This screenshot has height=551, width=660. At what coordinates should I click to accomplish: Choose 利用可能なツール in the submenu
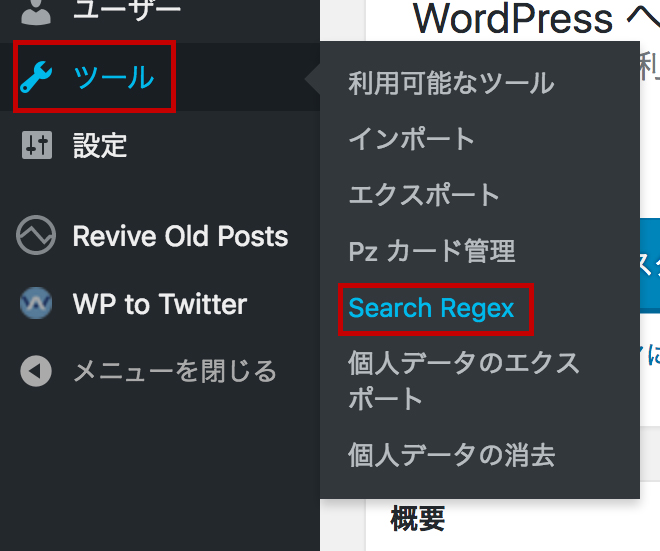pos(451,83)
